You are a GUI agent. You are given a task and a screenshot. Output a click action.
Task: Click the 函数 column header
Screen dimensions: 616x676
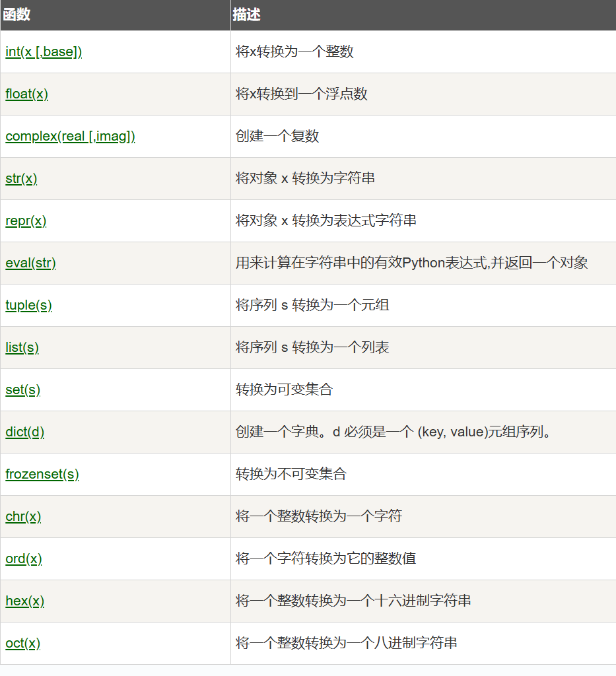[x=17, y=15]
